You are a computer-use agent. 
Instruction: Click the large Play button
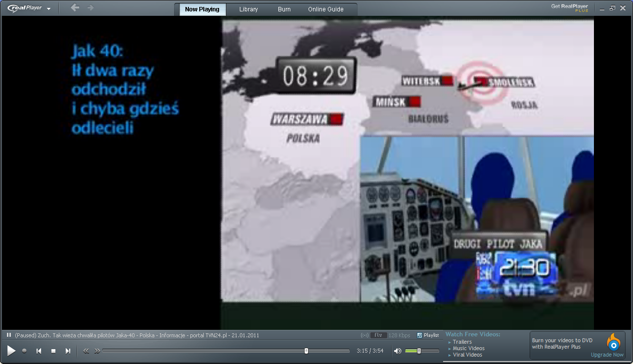tap(11, 351)
